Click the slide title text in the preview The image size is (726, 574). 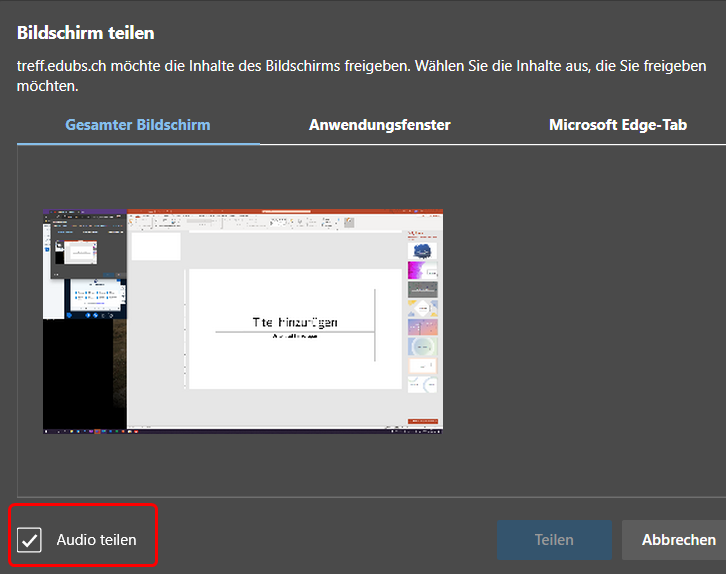tap(294, 322)
